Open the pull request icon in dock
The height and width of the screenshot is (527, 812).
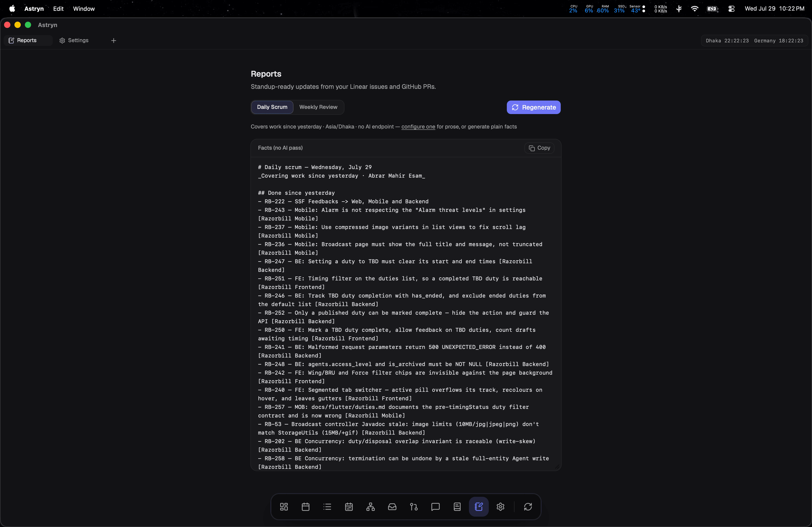point(414,506)
